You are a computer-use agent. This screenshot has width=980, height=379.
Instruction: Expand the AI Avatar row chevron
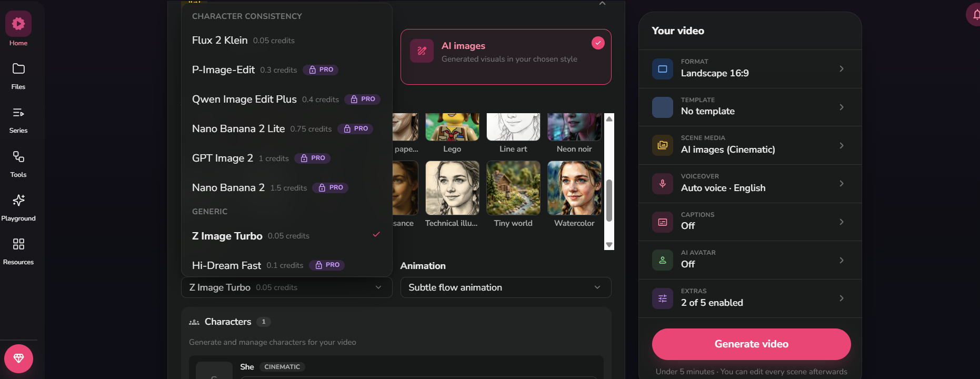click(842, 260)
